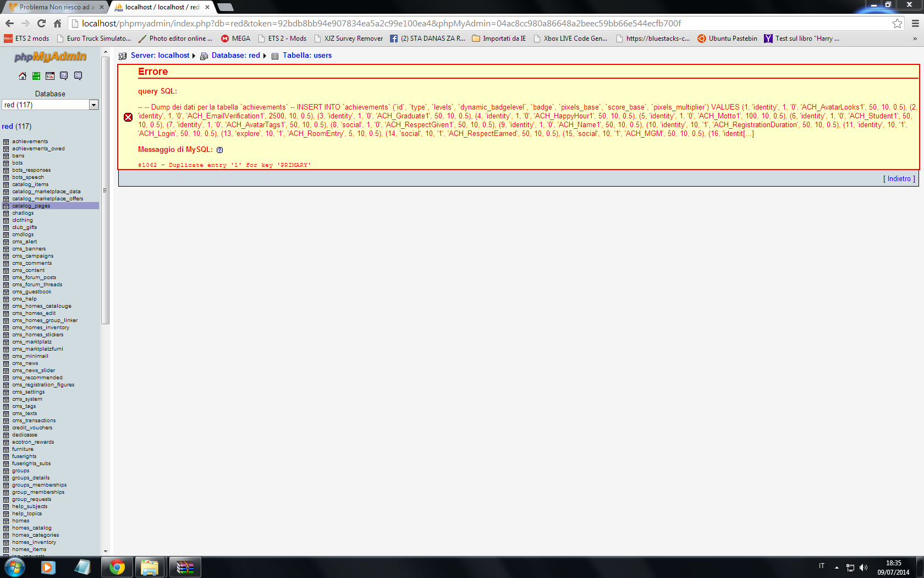
Task: Open Tabella: users breadcrumb link
Action: (x=307, y=56)
